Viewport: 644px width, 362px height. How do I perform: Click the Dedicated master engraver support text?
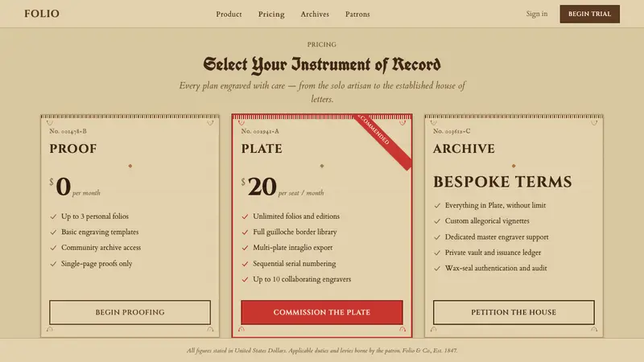point(497,237)
